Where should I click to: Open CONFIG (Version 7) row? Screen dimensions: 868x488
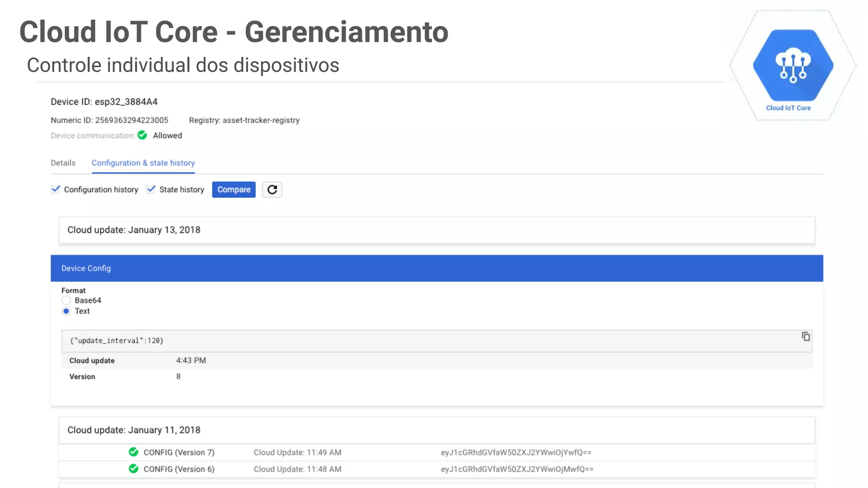tap(437, 452)
